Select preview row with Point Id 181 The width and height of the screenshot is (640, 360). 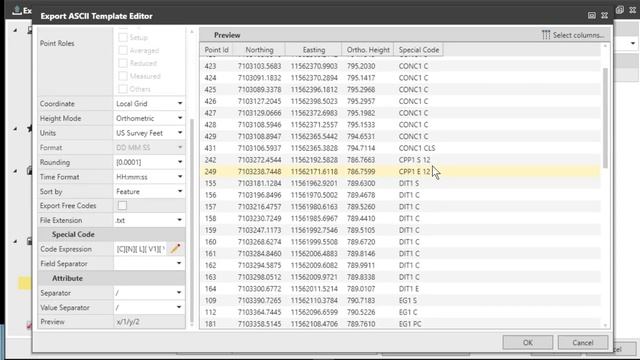click(x=400, y=324)
